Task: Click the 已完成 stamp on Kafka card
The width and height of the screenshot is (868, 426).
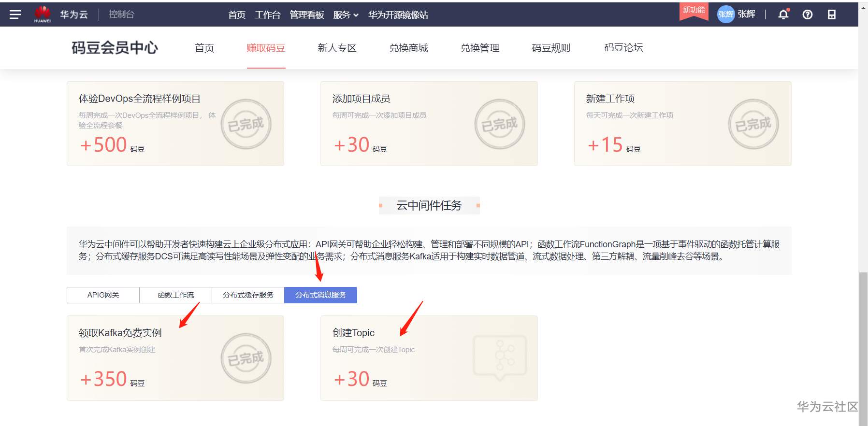Action: pos(246,358)
